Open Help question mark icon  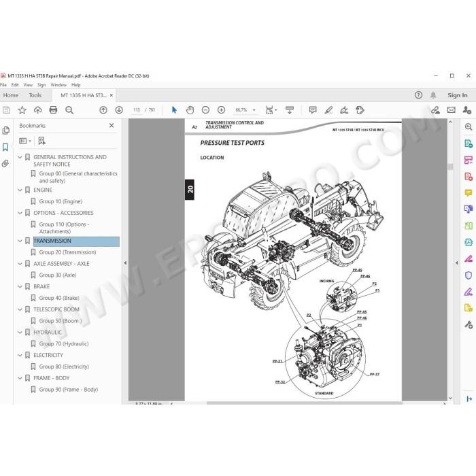click(418, 95)
